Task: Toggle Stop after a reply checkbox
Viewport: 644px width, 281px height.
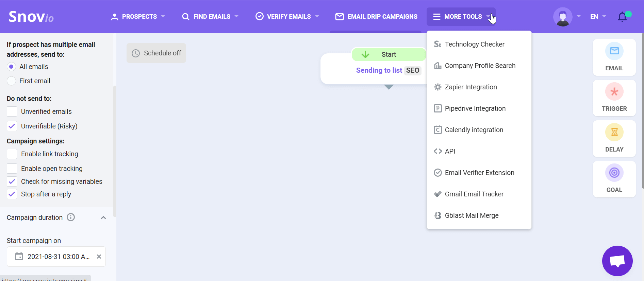Action: point(12,194)
